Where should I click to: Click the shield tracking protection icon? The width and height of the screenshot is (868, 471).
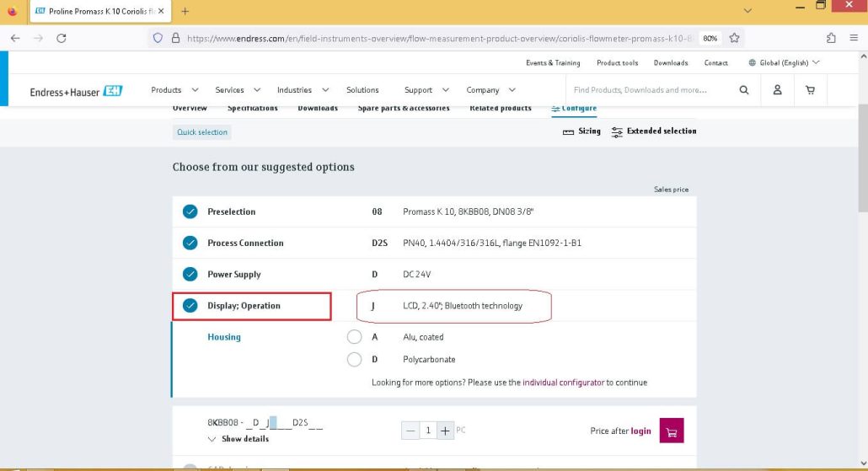158,38
